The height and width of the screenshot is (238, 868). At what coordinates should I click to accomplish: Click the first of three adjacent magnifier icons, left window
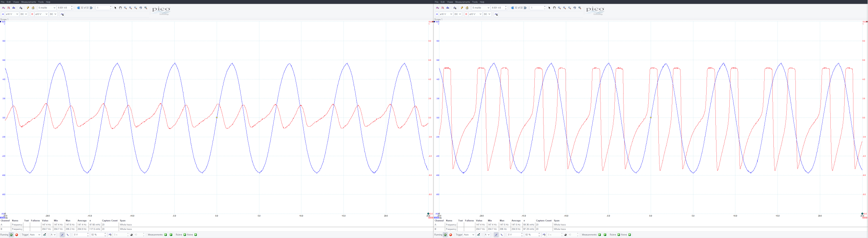(x=125, y=8)
